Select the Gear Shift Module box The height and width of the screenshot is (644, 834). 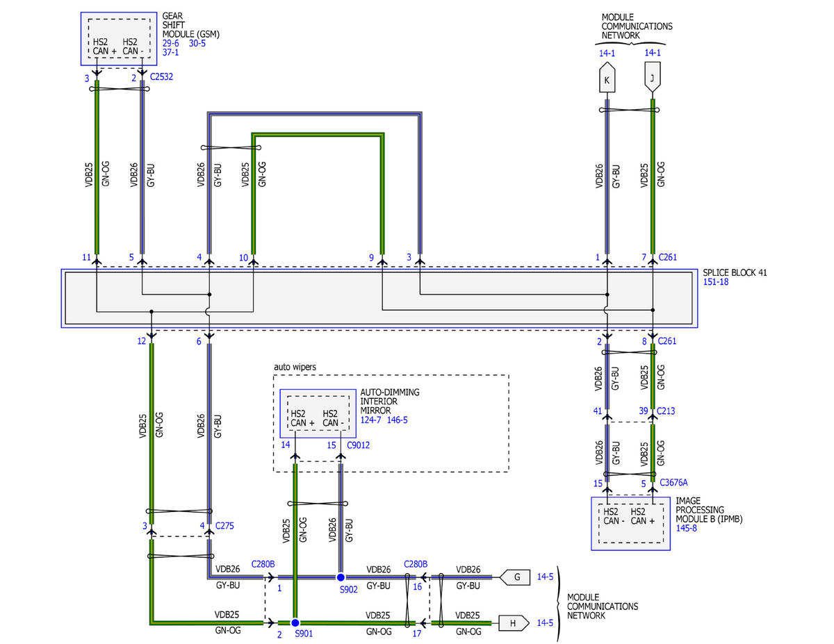pyautogui.click(x=118, y=39)
